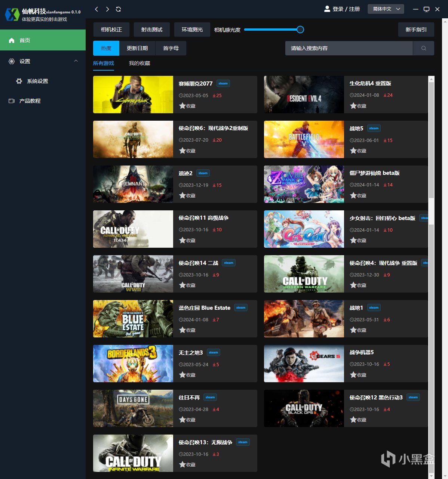Click star icon for 使命召唤12 黑色行动3

tap(353, 420)
